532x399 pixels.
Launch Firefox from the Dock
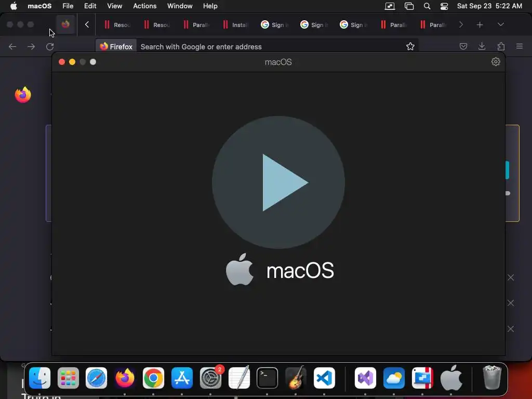[x=125, y=378]
